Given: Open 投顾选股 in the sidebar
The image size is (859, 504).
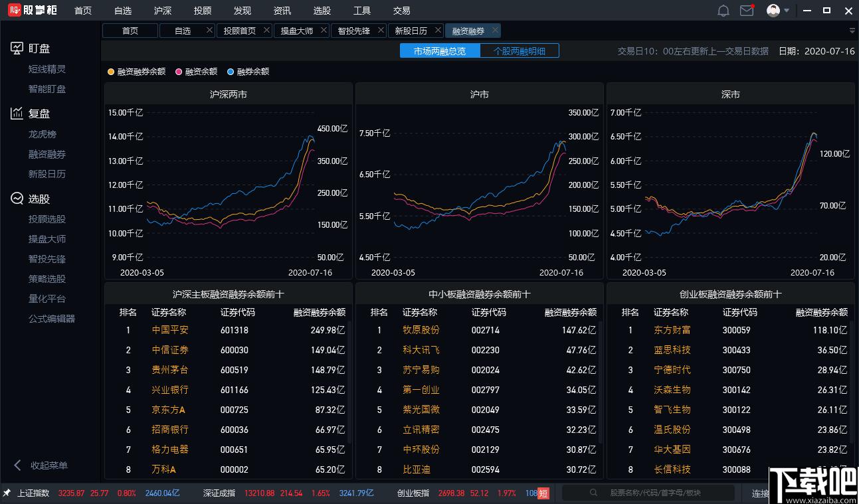Looking at the screenshot, I should tap(47, 219).
